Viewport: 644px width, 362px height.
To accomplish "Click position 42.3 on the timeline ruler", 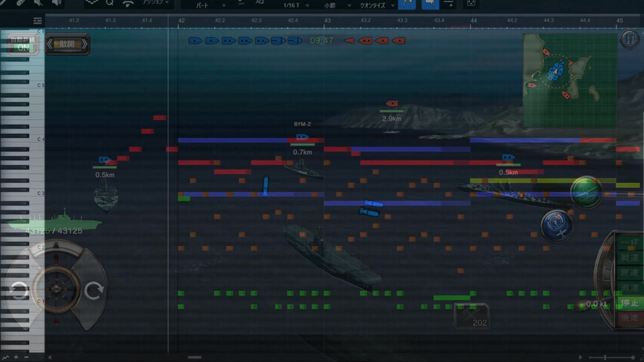I will coord(256,20).
